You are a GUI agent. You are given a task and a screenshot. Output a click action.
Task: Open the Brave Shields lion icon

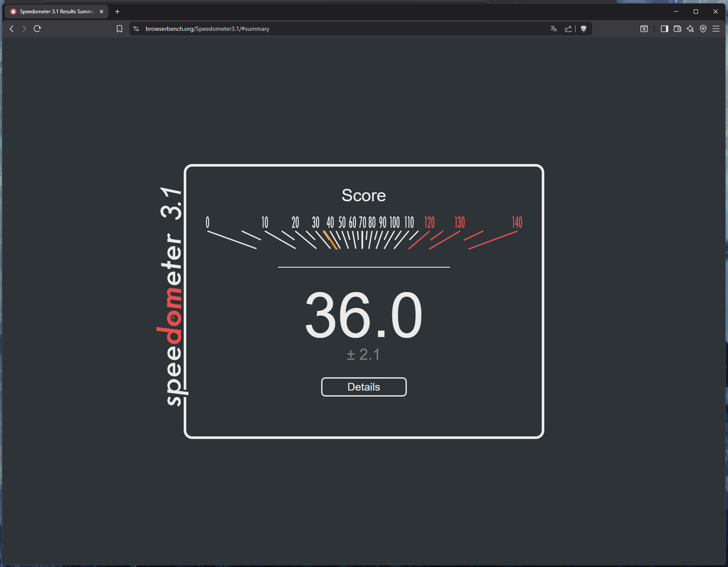point(584,29)
